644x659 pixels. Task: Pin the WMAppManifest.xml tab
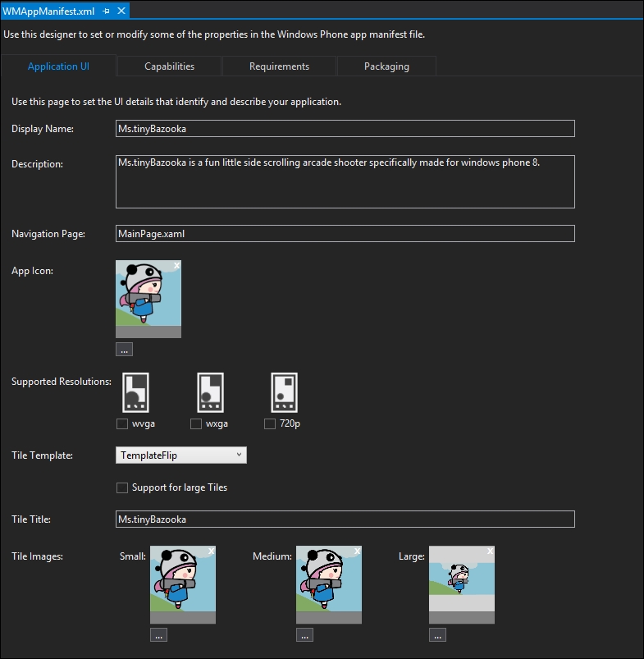point(106,11)
